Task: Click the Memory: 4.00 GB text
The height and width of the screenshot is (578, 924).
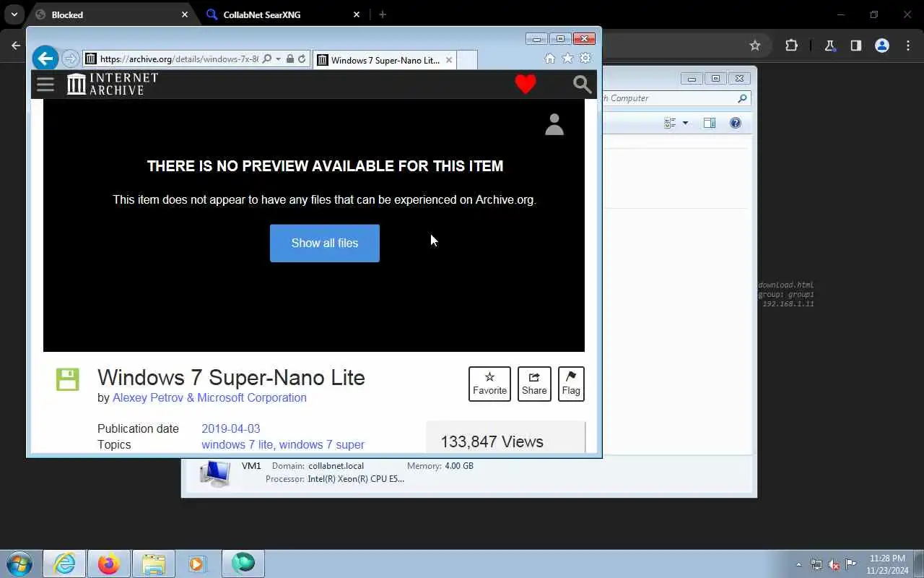Action: point(440,466)
